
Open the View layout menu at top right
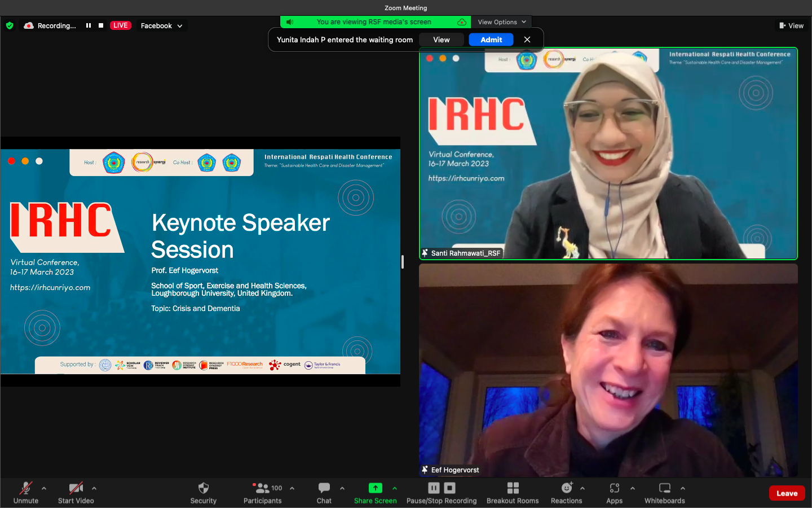pyautogui.click(x=791, y=25)
